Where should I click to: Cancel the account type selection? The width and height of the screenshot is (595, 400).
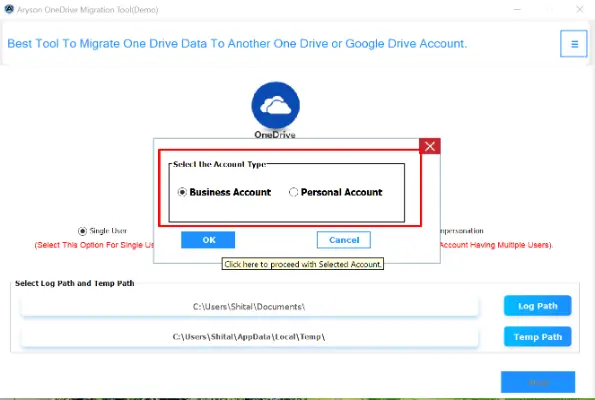pyautogui.click(x=343, y=240)
